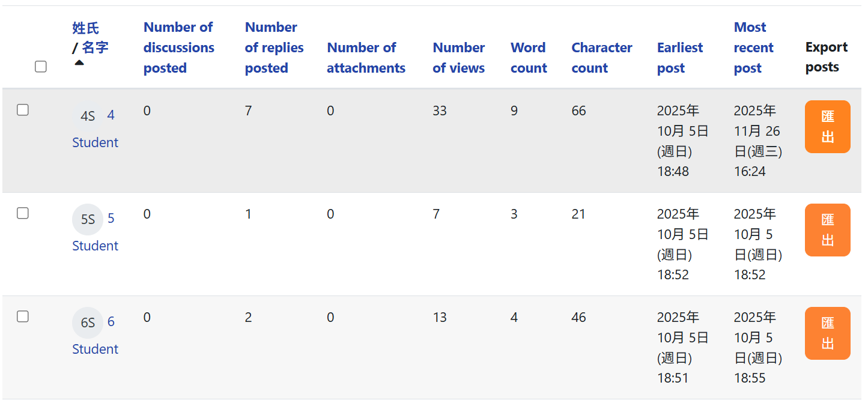Export posts for 4 Student
This screenshot has height=403, width=868.
(827, 127)
